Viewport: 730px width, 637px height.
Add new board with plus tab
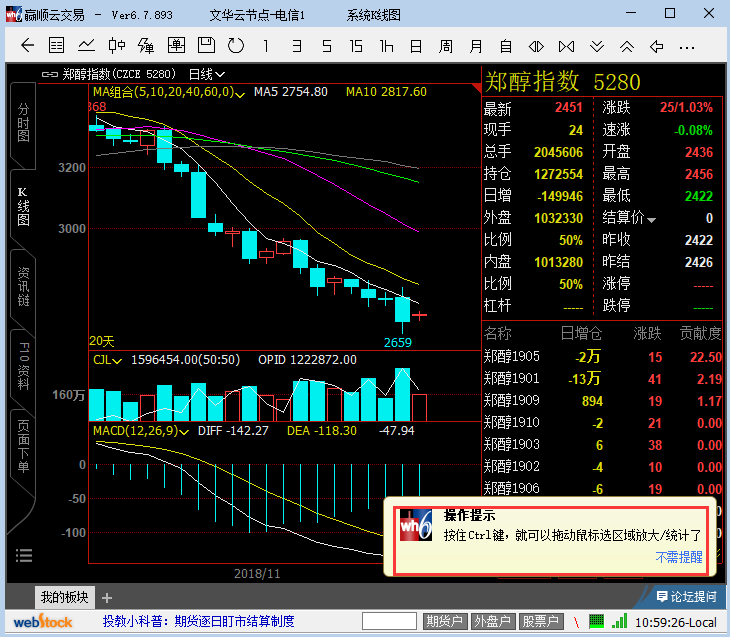[x=107, y=598]
